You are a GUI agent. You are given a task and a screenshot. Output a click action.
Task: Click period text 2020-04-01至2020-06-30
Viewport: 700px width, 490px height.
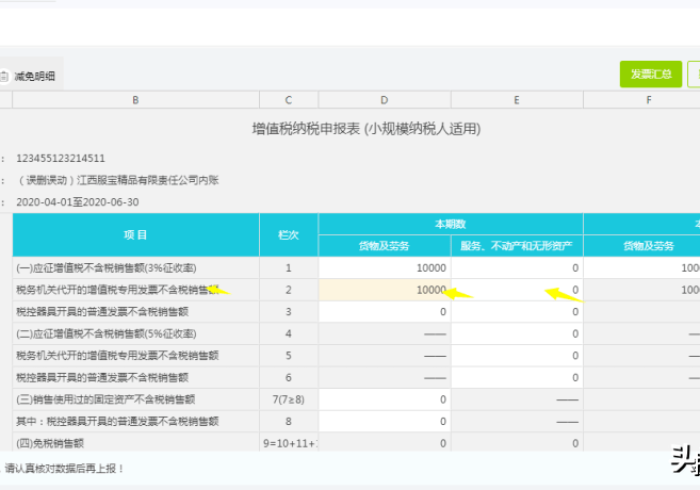point(78,202)
